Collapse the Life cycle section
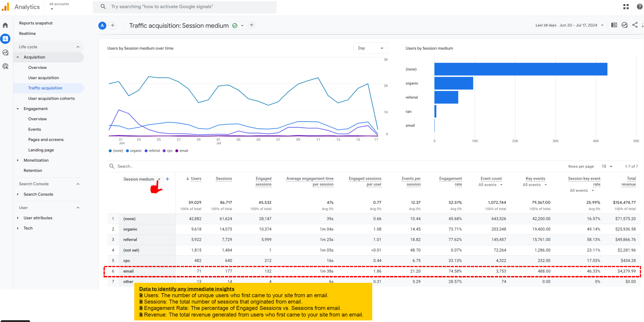 coord(78,47)
